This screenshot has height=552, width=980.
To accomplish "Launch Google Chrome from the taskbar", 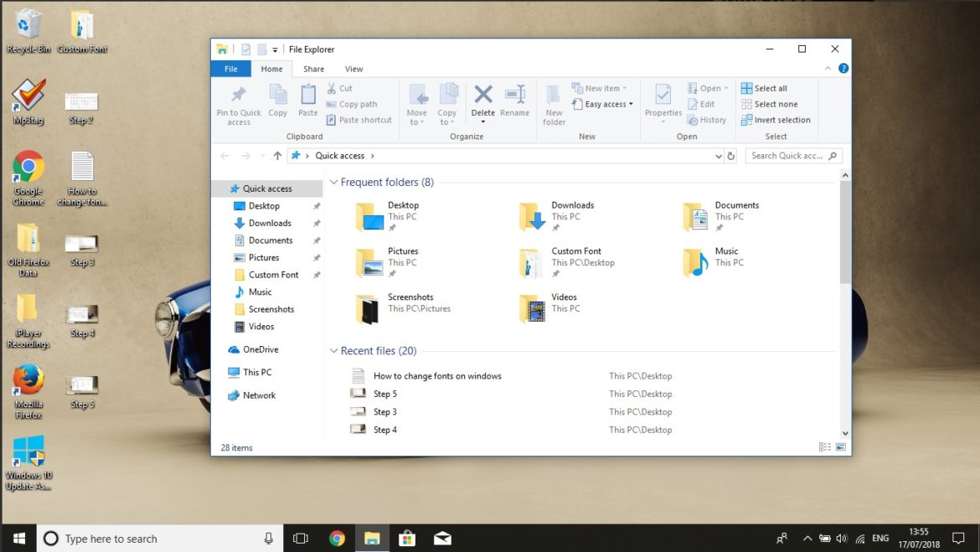I will (x=337, y=539).
